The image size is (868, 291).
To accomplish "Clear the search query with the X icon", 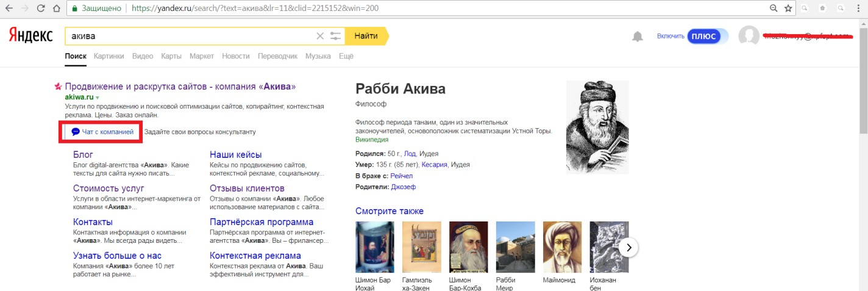I will click(x=320, y=36).
